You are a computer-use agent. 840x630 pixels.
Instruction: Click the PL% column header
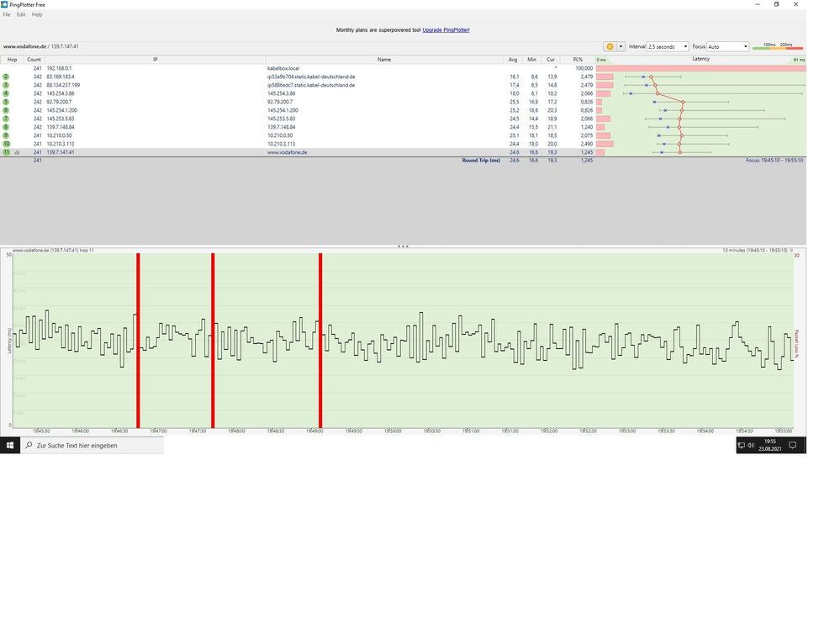[x=578, y=60]
